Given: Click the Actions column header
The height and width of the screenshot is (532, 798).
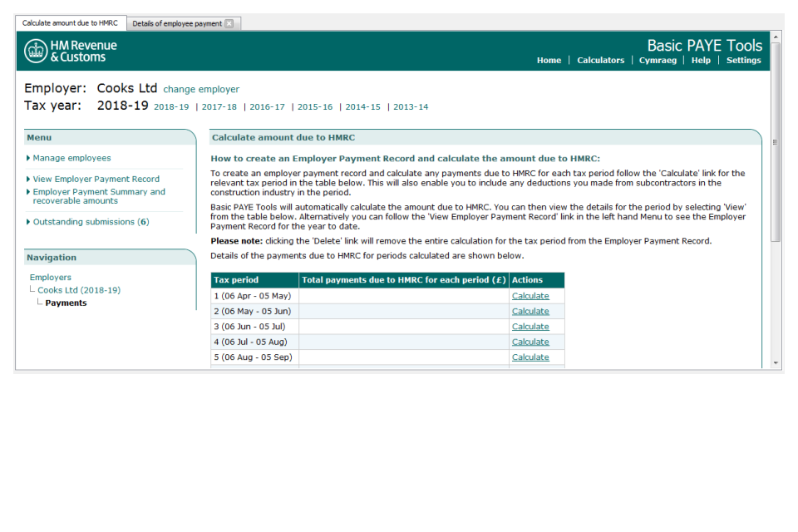Looking at the screenshot, I should pos(536,280).
